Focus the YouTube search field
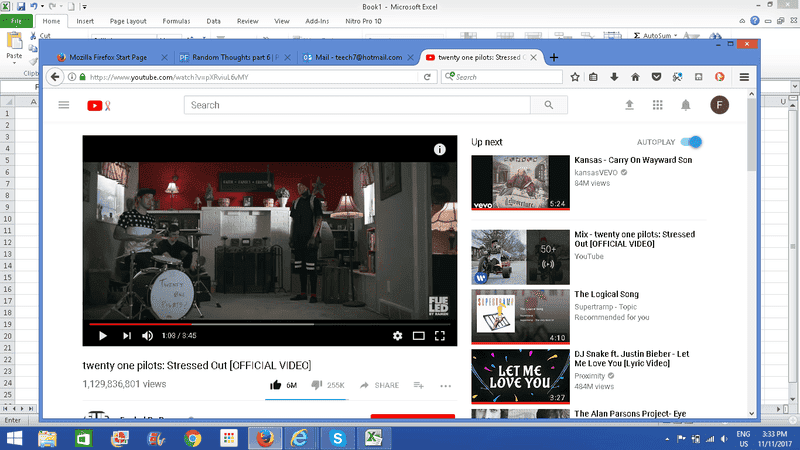 (x=357, y=105)
